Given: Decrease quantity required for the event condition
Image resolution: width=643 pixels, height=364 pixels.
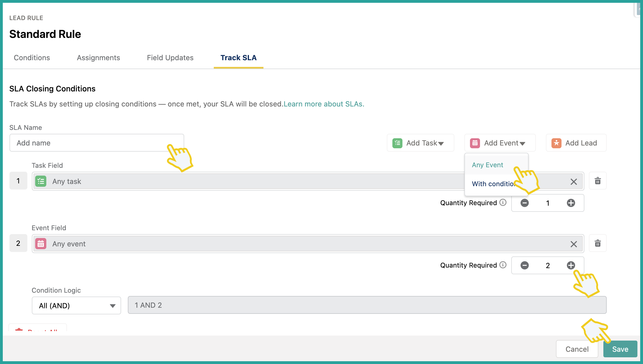Looking at the screenshot, I should pos(524,265).
